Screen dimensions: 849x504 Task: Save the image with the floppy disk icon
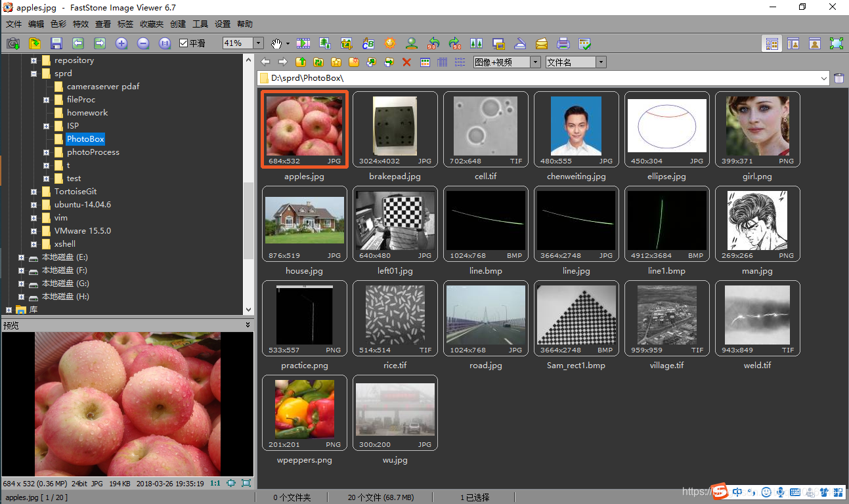click(x=56, y=43)
